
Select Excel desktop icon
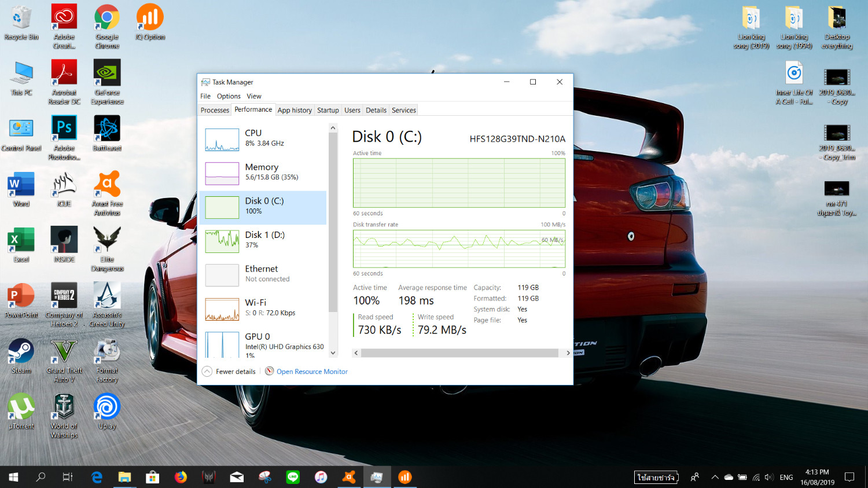21,245
